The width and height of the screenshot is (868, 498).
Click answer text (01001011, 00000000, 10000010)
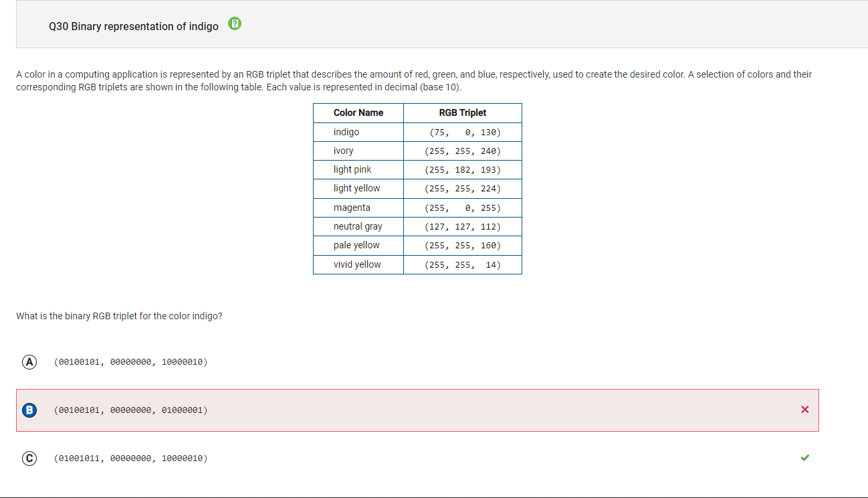(x=130, y=459)
